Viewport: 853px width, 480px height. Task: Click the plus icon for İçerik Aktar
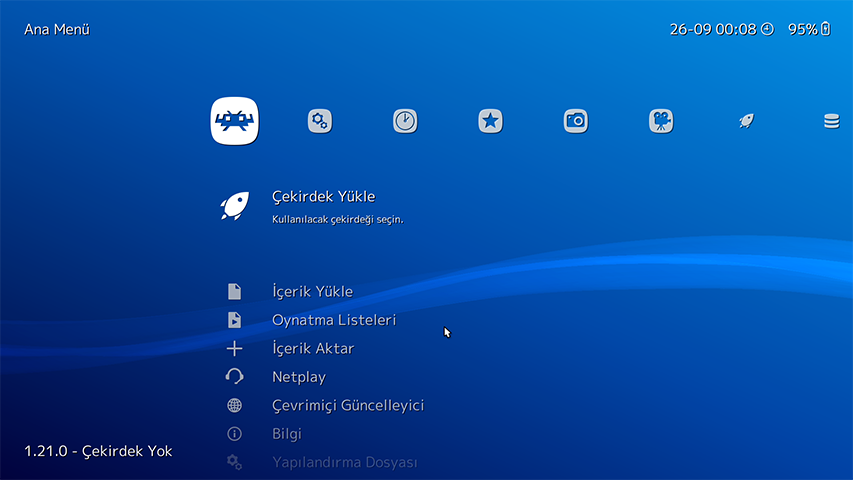point(234,349)
